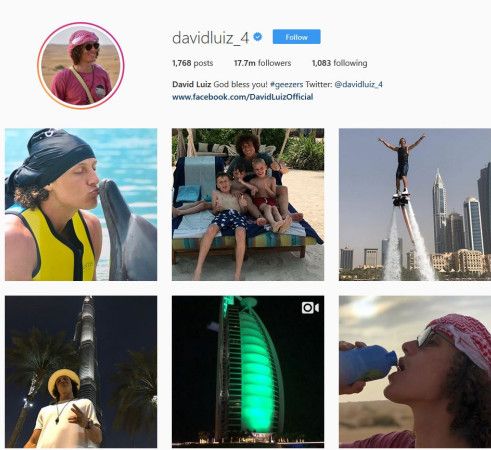View the 17.7m followers list

(x=262, y=63)
